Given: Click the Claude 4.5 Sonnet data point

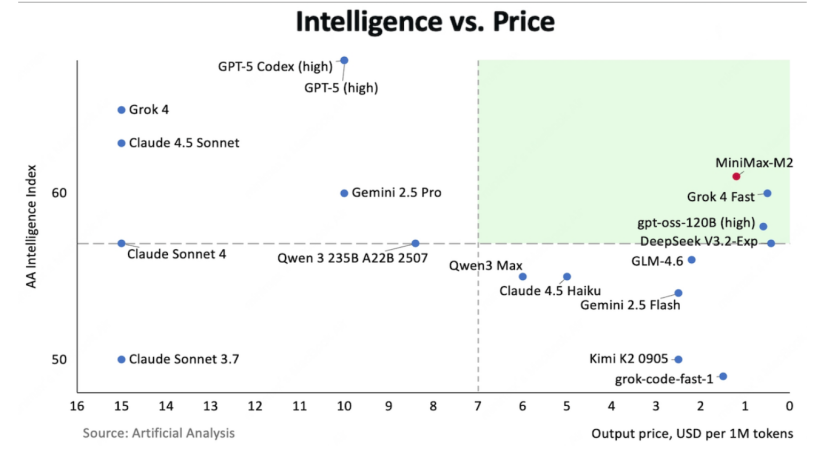Looking at the screenshot, I should pos(122,143).
